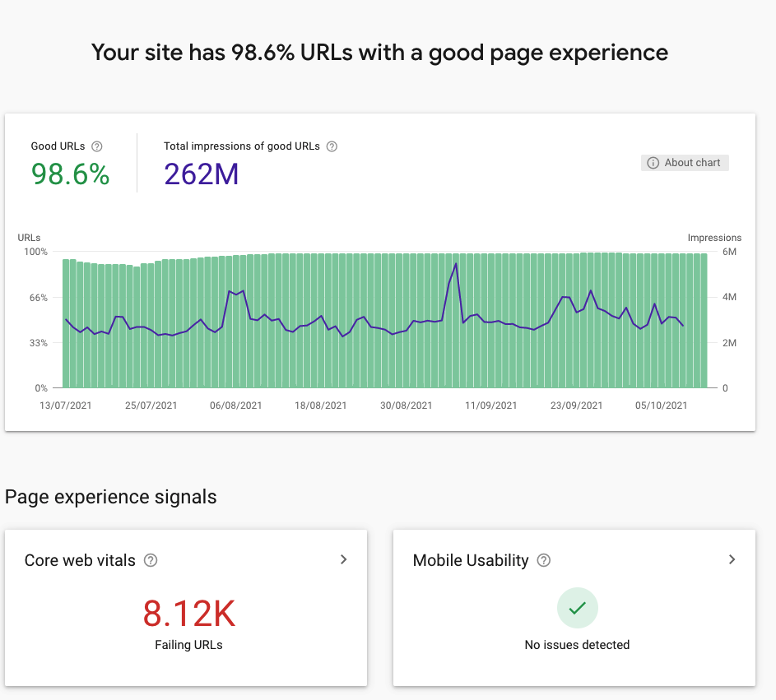Click the impressions spike peak on chart
The image size is (776, 700).
456,264
